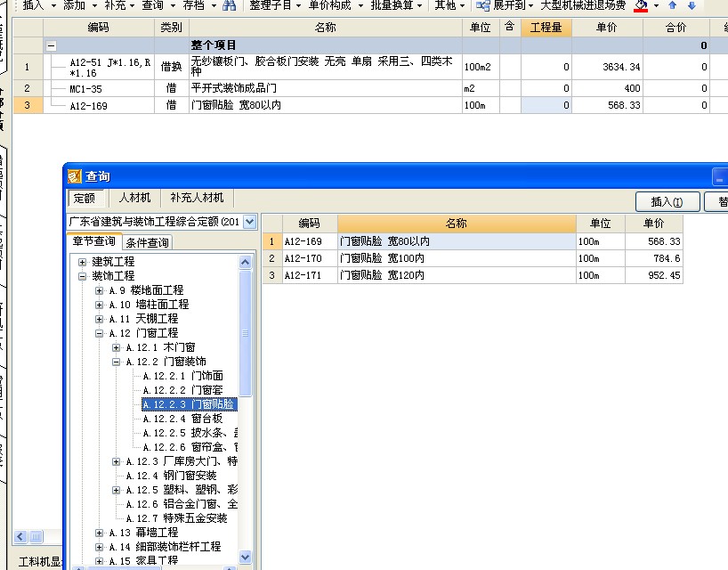Click the 查询 dialog title icon
Screen dimensions: 728x570
(x=74, y=176)
